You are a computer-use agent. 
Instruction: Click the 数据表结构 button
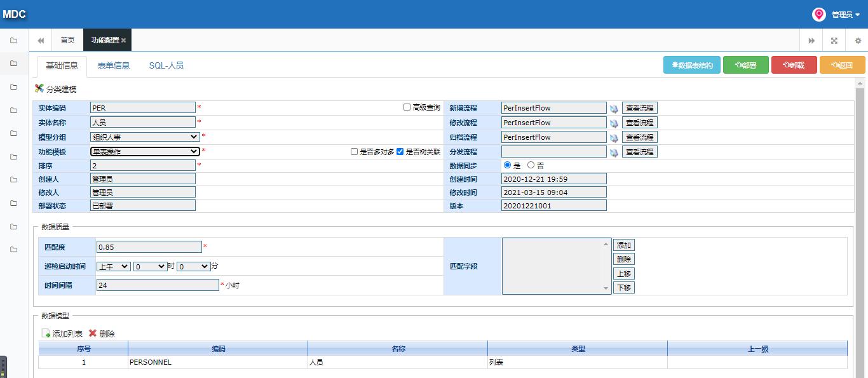pyautogui.click(x=692, y=65)
